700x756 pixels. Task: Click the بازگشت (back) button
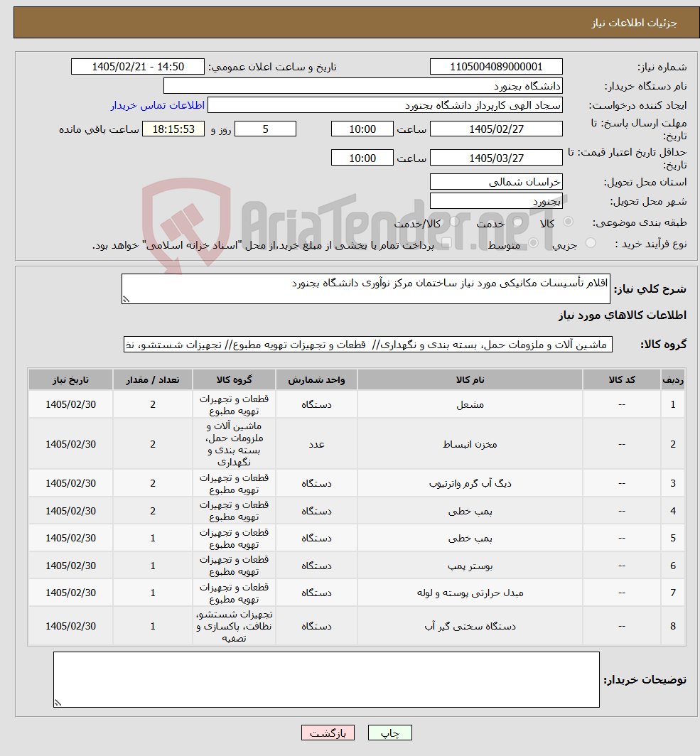tap(328, 733)
